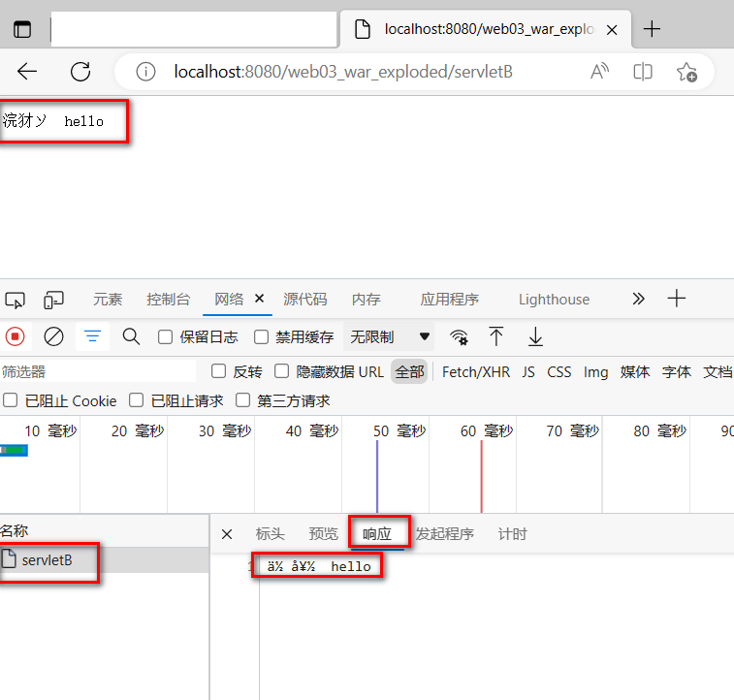Close the request details pane
The image size is (734, 700).
[227, 534]
